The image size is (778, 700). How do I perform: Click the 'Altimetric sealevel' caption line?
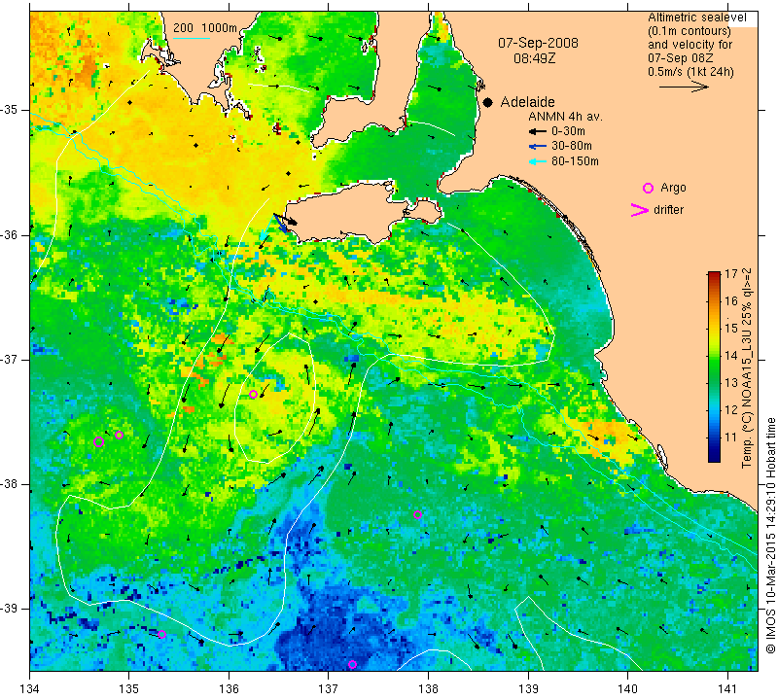[697, 17]
